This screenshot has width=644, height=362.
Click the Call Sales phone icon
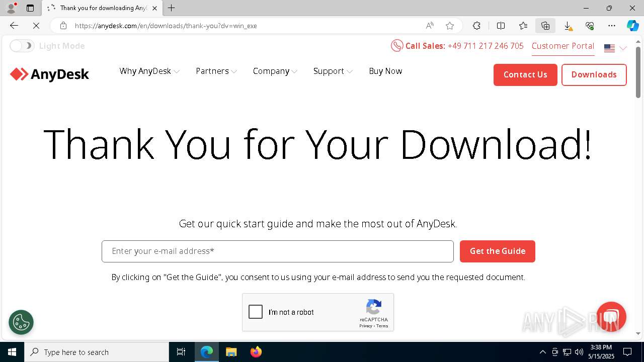point(397,46)
